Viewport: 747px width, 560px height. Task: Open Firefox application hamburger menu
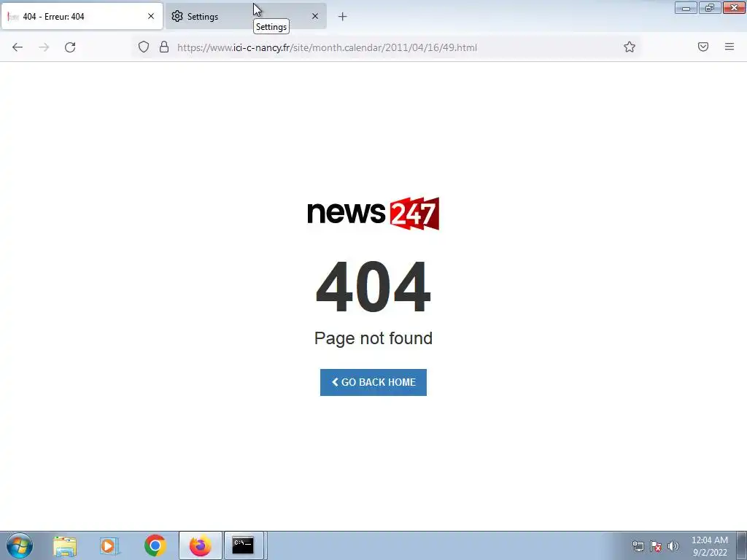coord(729,47)
